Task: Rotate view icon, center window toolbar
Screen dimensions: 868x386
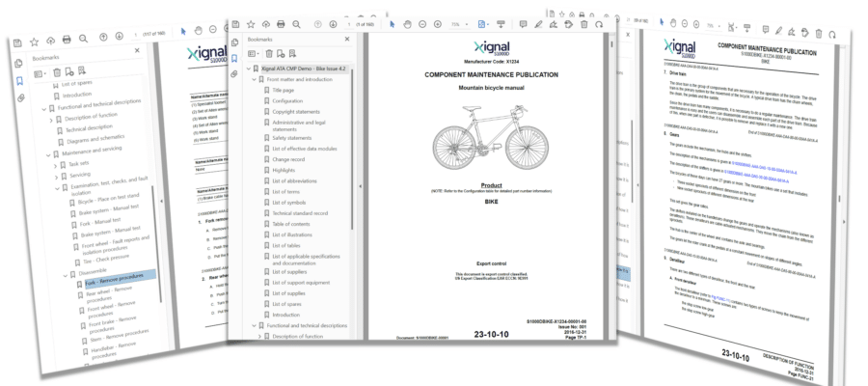Action: [599, 24]
